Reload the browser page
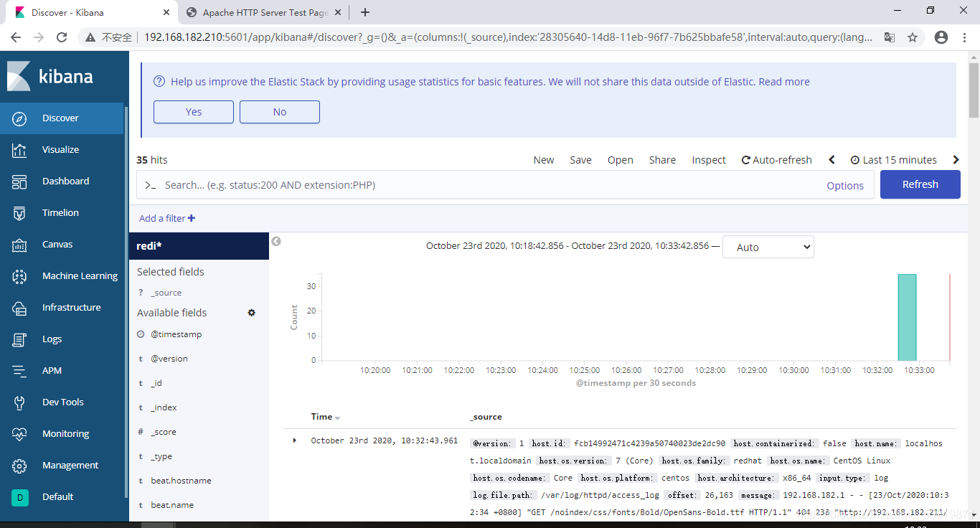 click(x=62, y=37)
